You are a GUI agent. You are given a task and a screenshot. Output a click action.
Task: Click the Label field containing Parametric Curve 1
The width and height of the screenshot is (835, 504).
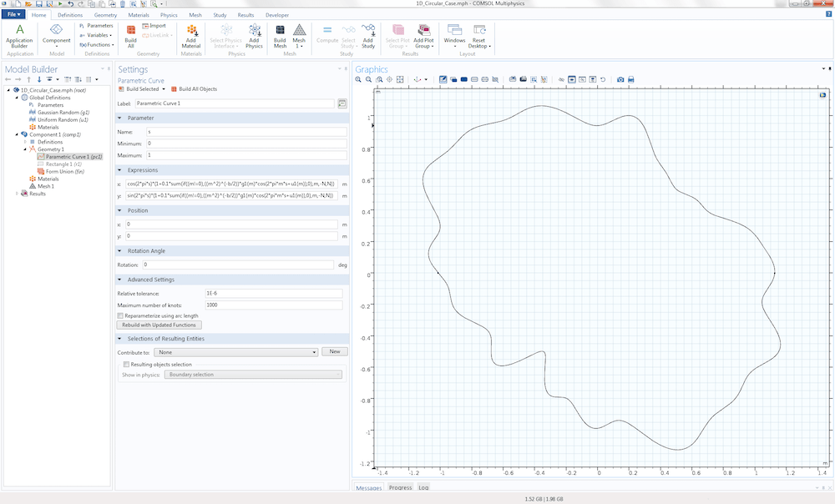coord(234,103)
